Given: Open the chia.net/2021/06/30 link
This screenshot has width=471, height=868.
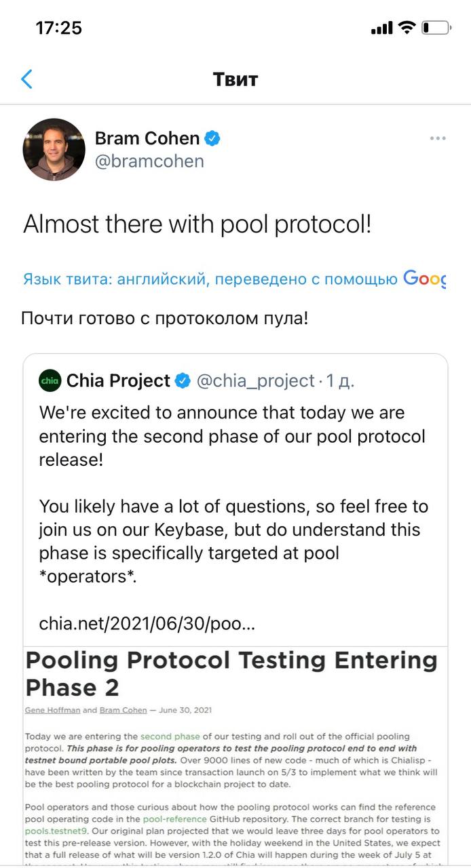Looking at the screenshot, I should pyautogui.click(x=147, y=623).
